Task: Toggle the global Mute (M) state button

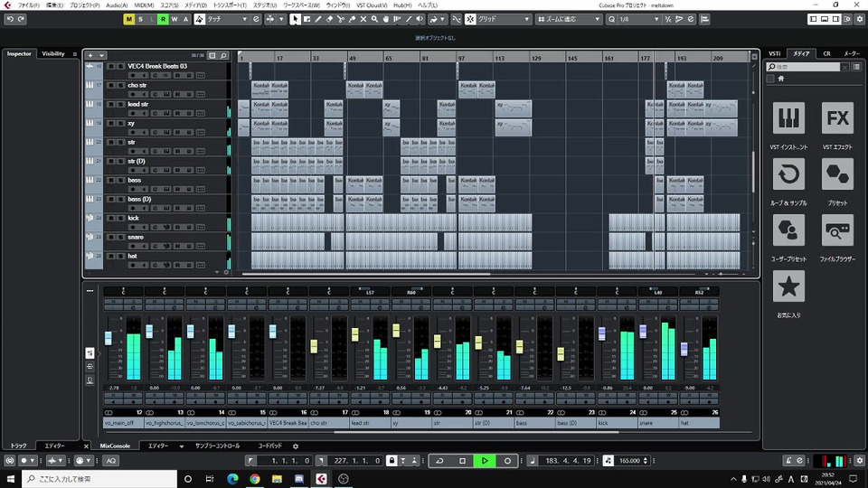Action: tap(128, 19)
